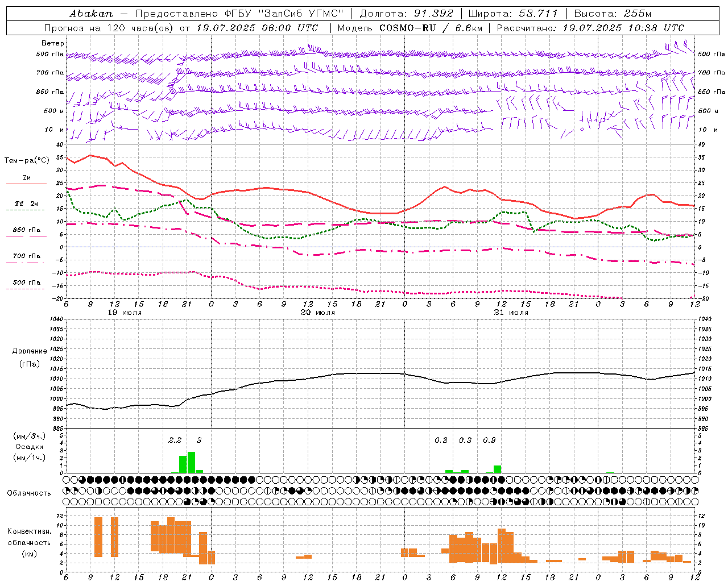Screen dimensions: 728x582
Task: Click the "Ветер" wind section label
Action: pos(53,43)
